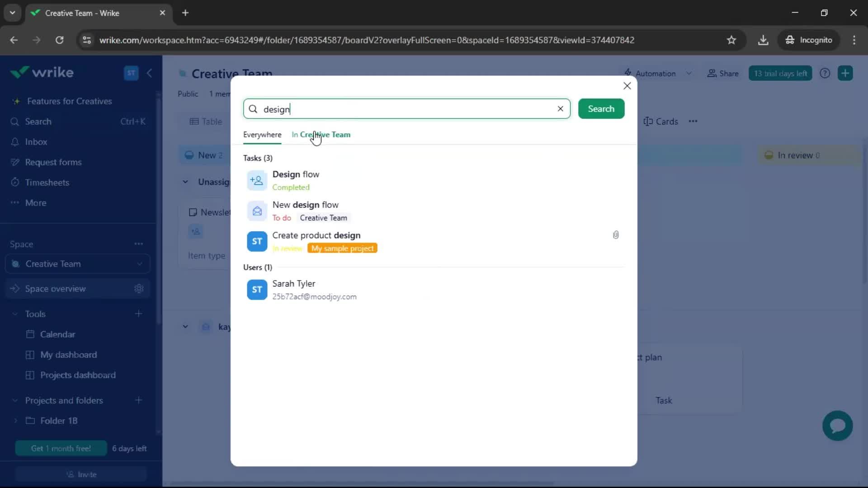Open Folder 1B
The image size is (868, 488).
tap(59, 421)
